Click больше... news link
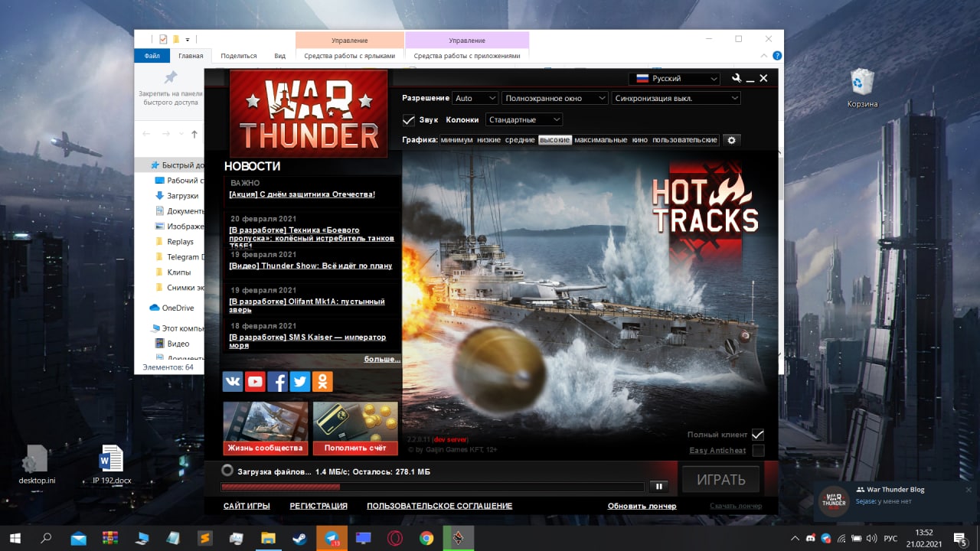The height and width of the screenshot is (551, 980). pyautogui.click(x=381, y=359)
